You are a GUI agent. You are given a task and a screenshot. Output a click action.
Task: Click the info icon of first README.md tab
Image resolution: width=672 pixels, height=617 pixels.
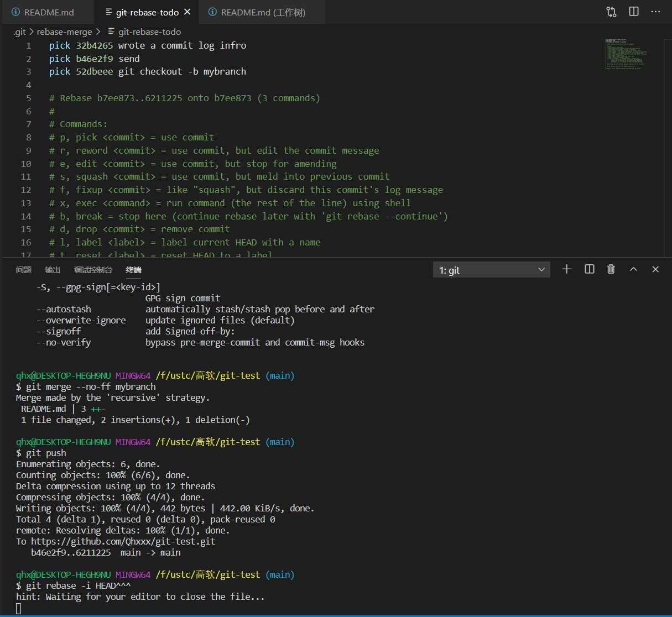point(15,12)
